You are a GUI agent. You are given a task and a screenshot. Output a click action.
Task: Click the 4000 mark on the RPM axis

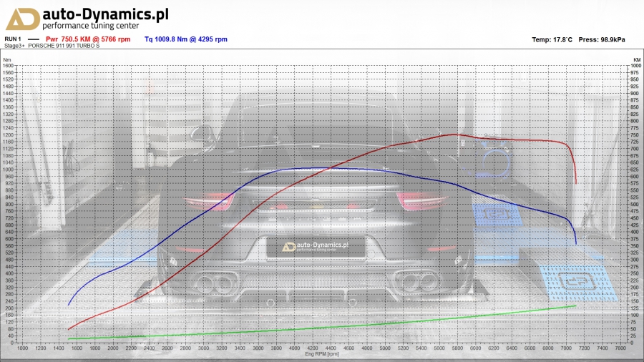pyautogui.click(x=293, y=349)
